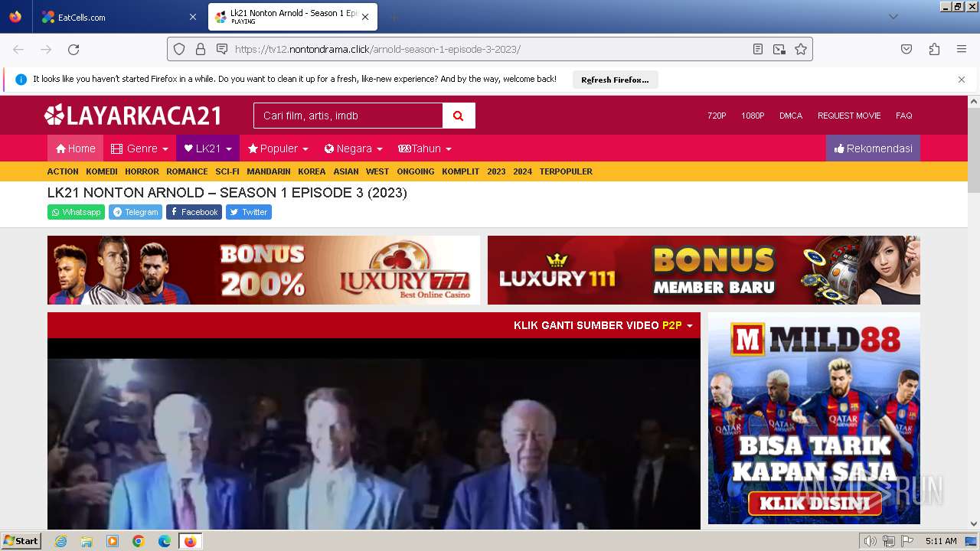Close the Lk21 Nonton Arnold tab

pyautogui.click(x=365, y=17)
